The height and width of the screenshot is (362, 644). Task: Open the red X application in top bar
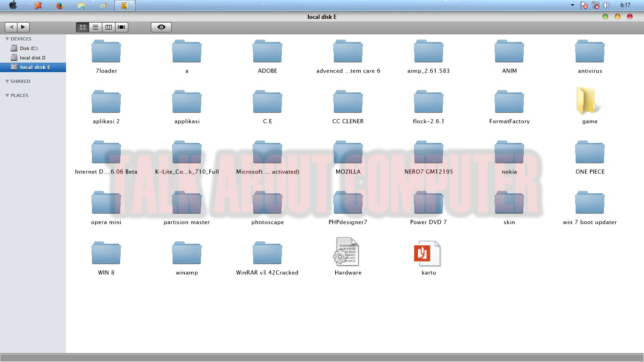point(38,6)
